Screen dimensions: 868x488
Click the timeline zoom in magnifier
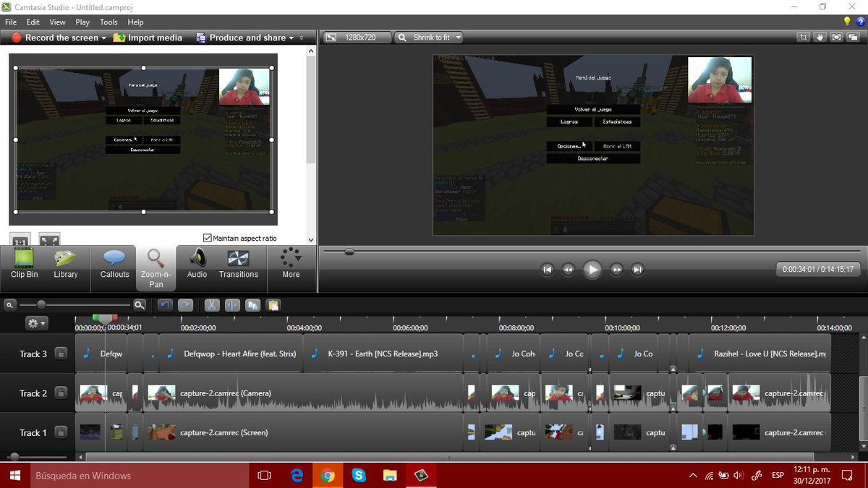point(139,305)
